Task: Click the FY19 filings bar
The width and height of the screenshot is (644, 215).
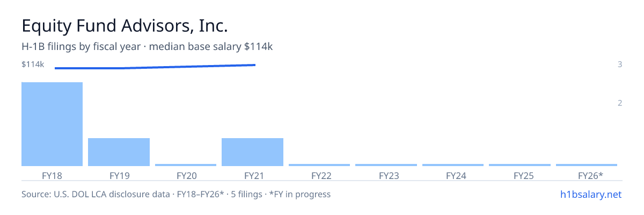Action: coord(119,152)
